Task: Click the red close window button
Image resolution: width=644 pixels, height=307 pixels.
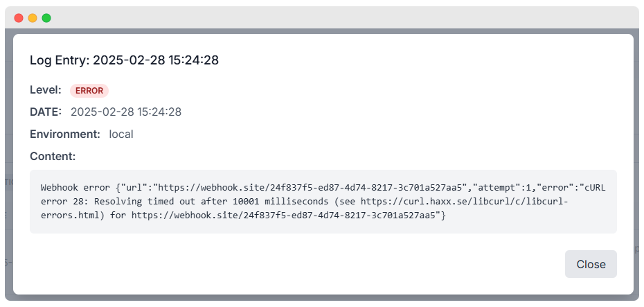Action: pos(19,18)
